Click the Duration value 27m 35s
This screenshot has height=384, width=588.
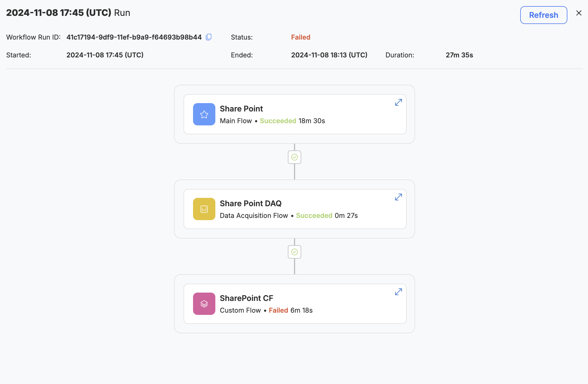click(x=459, y=55)
